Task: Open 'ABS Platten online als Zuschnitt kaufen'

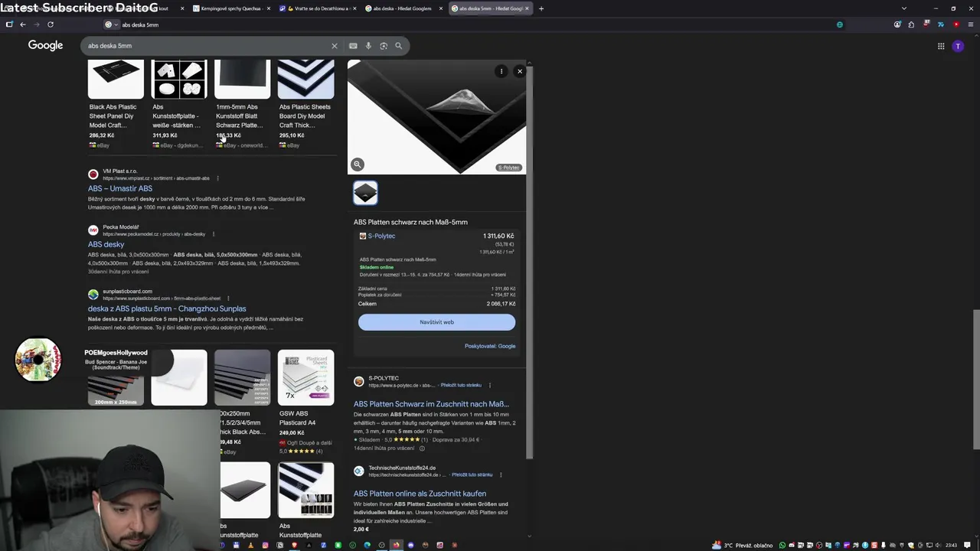Action: [x=420, y=494]
